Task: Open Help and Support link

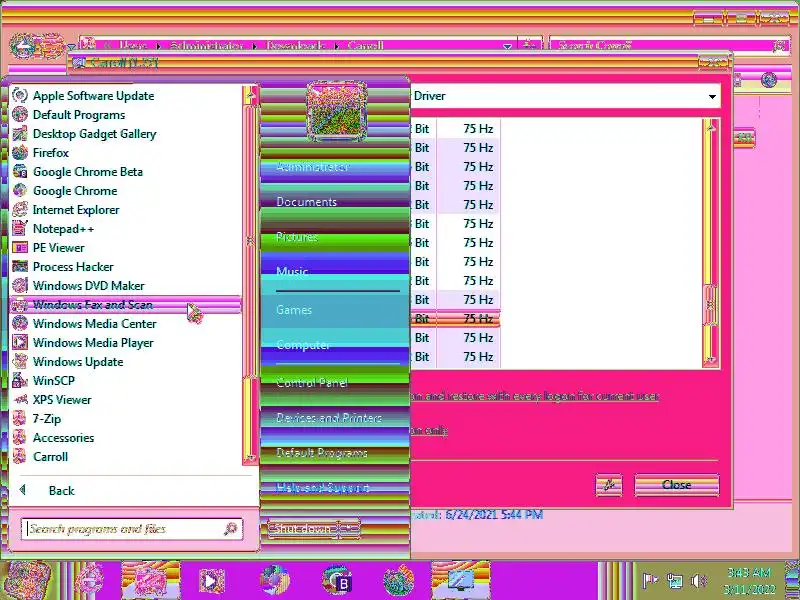Action: 322,488
